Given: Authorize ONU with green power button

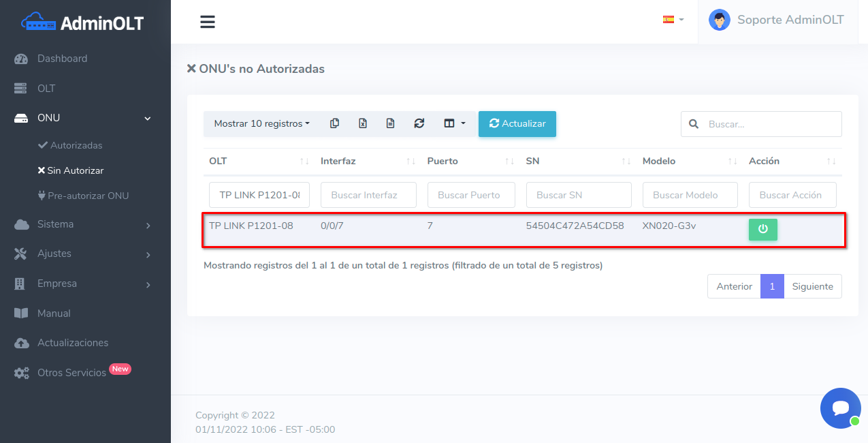Looking at the screenshot, I should click(x=762, y=229).
